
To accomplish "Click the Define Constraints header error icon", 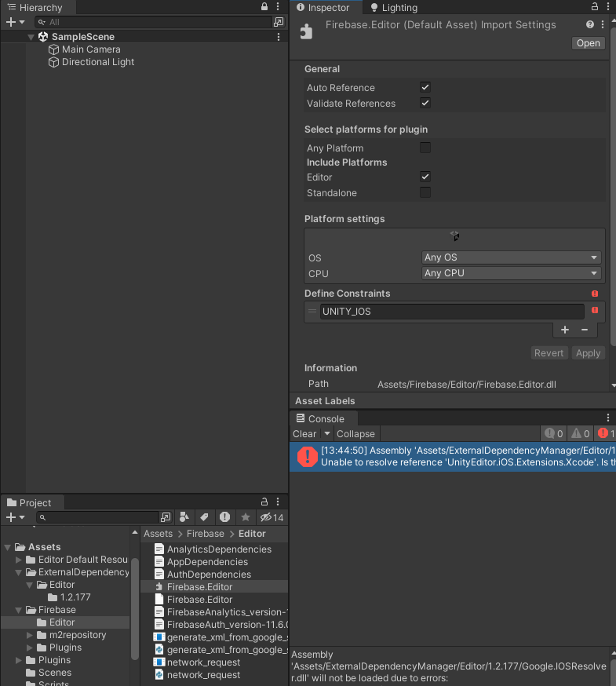I will 595,294.
